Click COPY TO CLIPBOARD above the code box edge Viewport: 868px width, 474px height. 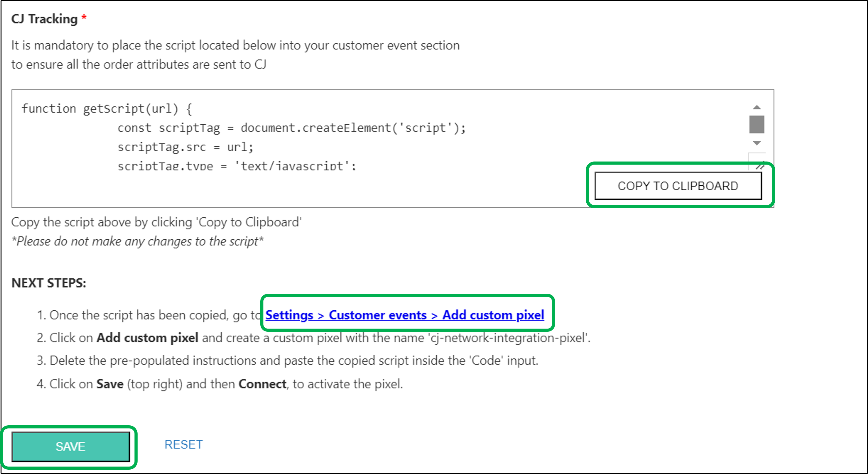678,186
